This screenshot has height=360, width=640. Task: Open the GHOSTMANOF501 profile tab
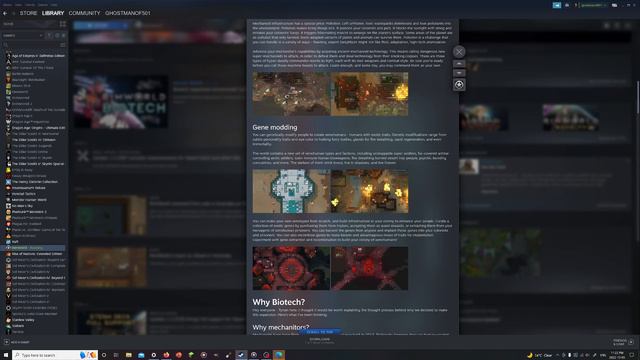128,13
